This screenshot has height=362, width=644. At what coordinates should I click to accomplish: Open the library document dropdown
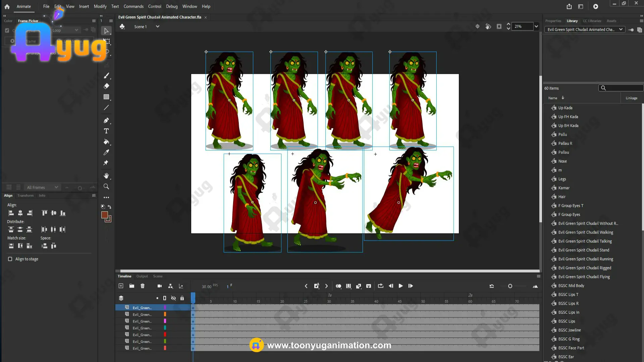621,29
